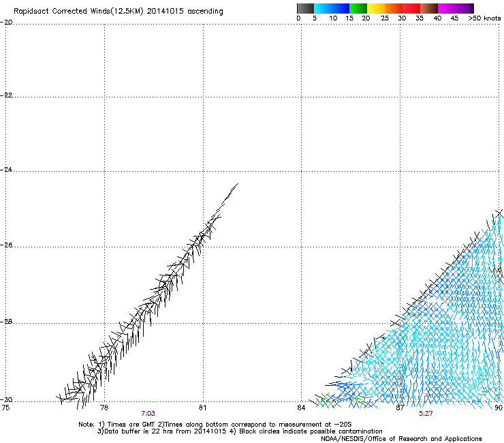The width and height of the screenshot is (504, 443).
Task: Click the '>50 knots' legend label
Action: tap(484, 18)
